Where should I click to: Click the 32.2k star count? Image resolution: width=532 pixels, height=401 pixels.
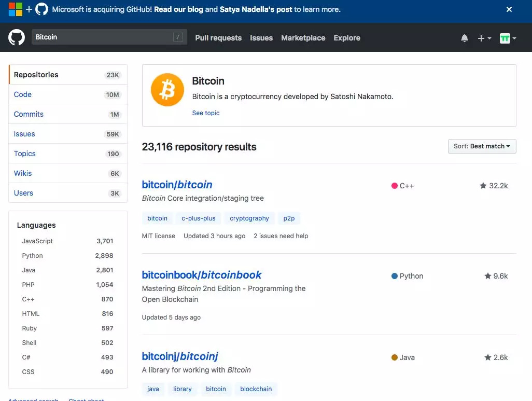pyautogui.click(x=498, y=186)
